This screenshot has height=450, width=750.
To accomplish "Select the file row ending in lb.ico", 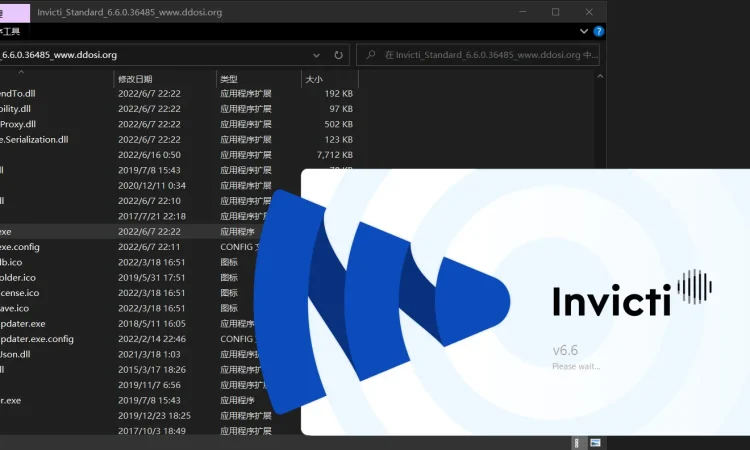I will (127, 262).
